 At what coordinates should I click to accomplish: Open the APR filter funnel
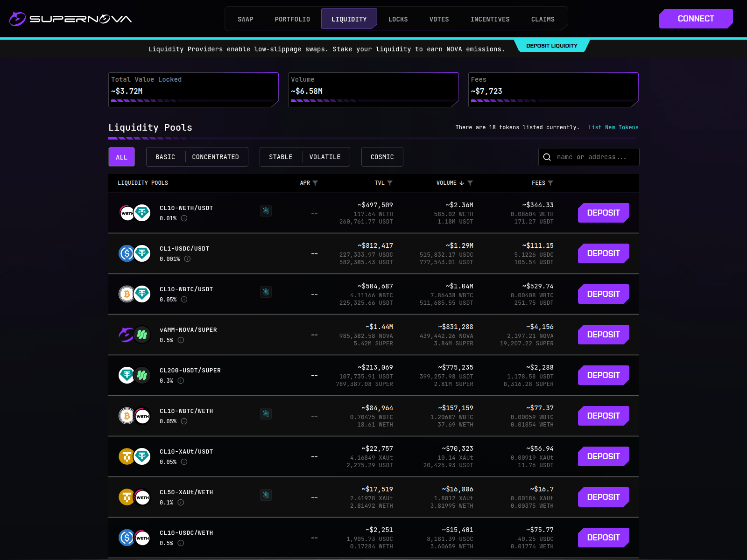pyautogui.click(x=315, y=183)
